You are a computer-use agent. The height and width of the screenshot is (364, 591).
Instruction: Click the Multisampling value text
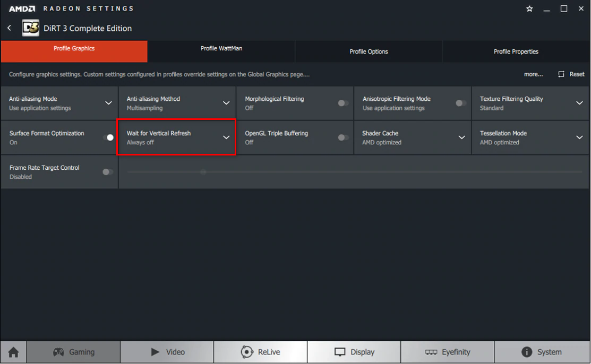(x=145, y=108)
